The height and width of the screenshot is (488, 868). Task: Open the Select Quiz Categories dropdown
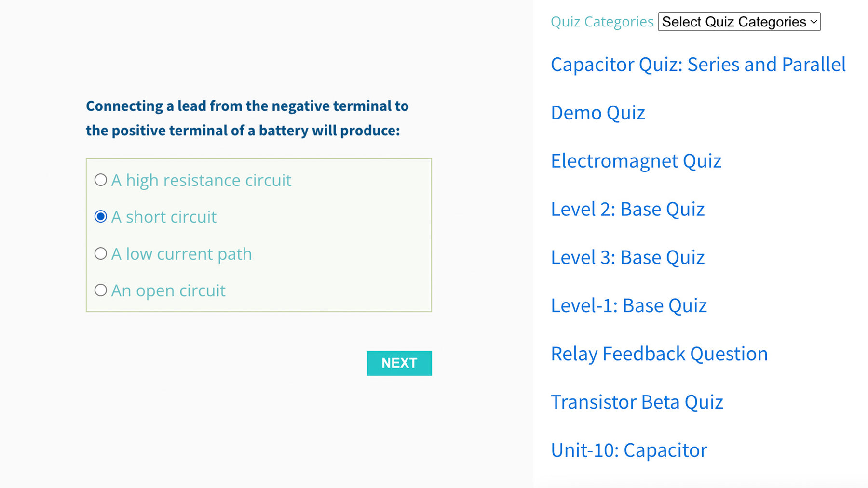pyautogui.click(x=739, y=22)
